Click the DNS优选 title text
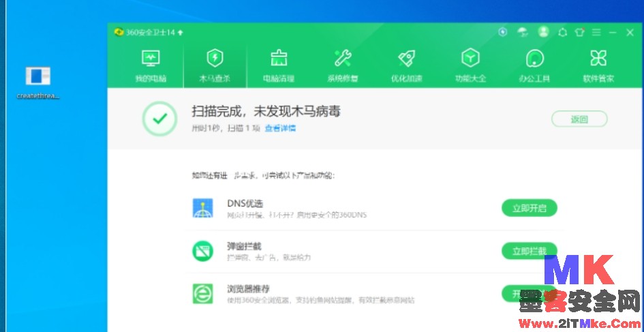This screenshot has width=644, height=332. click(245, 203)
